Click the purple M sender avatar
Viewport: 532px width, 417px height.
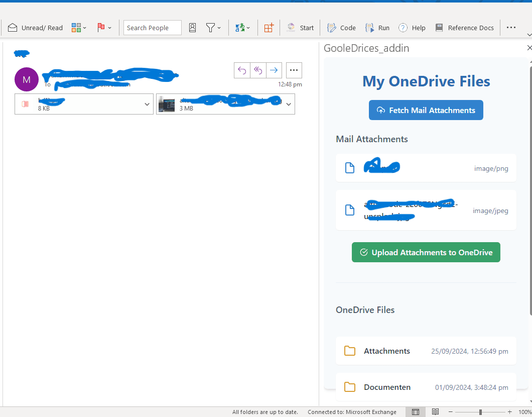click(27, 79)
